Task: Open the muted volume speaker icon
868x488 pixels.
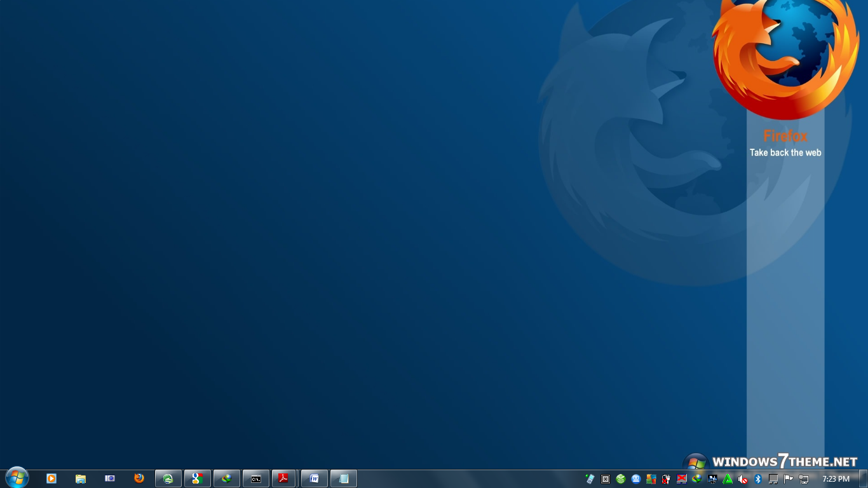Action: [743, 479]
